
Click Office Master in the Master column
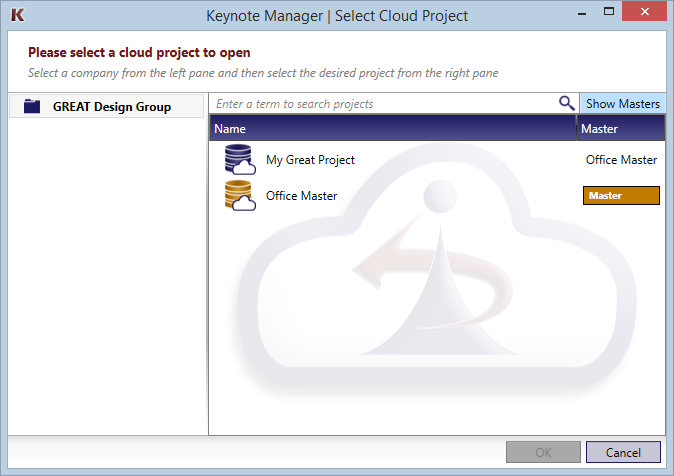point(621,160)
